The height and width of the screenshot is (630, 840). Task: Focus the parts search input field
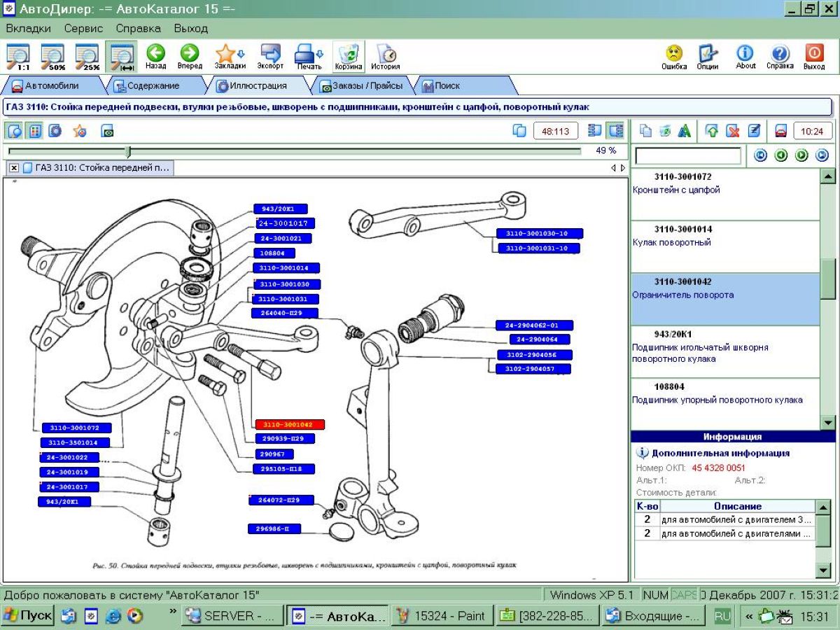(687, 155)
